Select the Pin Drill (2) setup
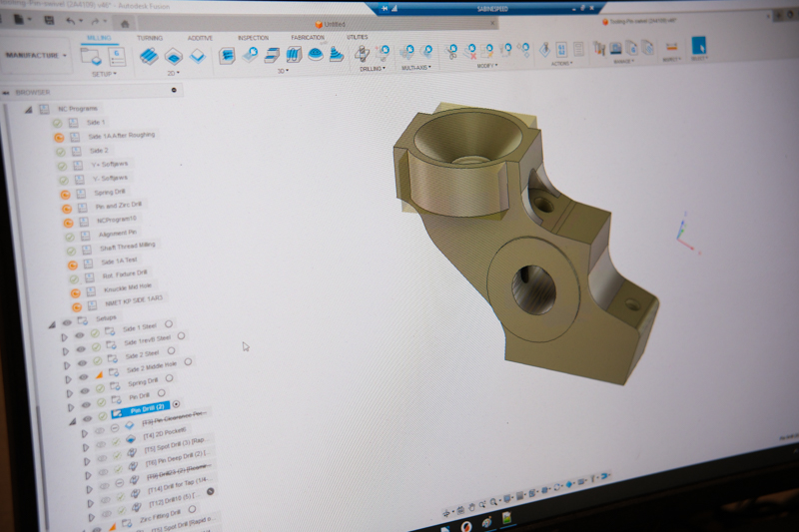This screenshot has height=532, width=799. point(146,409)
